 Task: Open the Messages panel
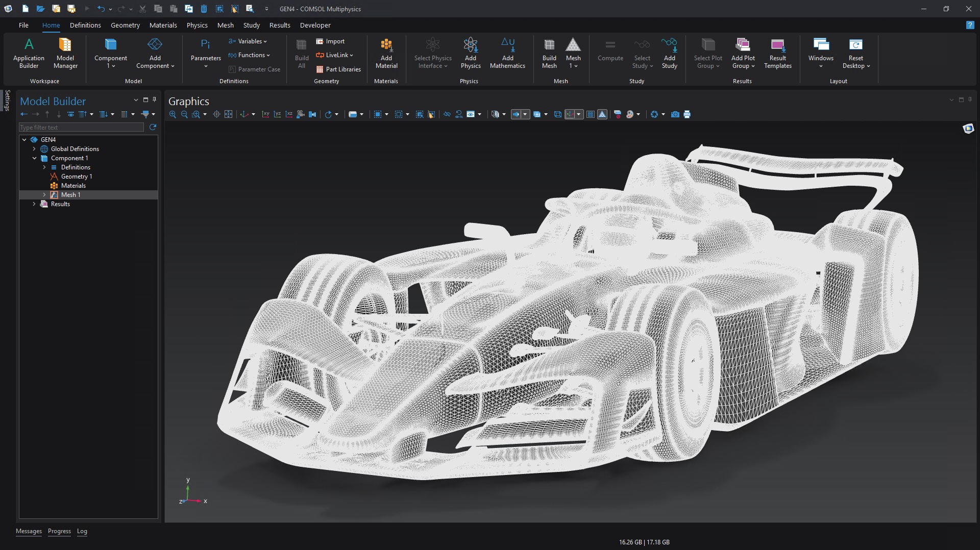click(x=29, y=531)
